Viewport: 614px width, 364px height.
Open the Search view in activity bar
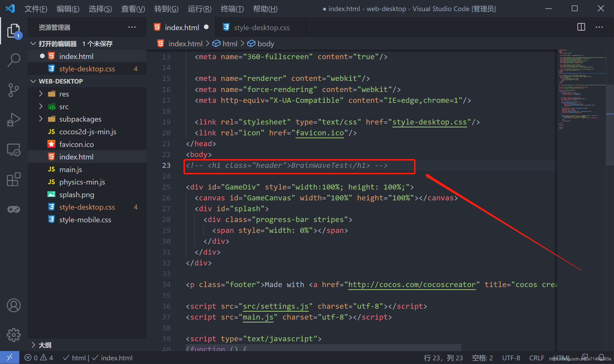tap(14, 60)
